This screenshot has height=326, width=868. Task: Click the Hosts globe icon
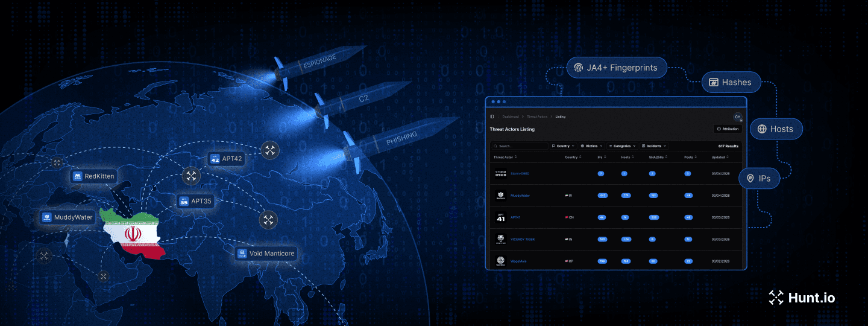pyautogui.click(x=762, y=129)
